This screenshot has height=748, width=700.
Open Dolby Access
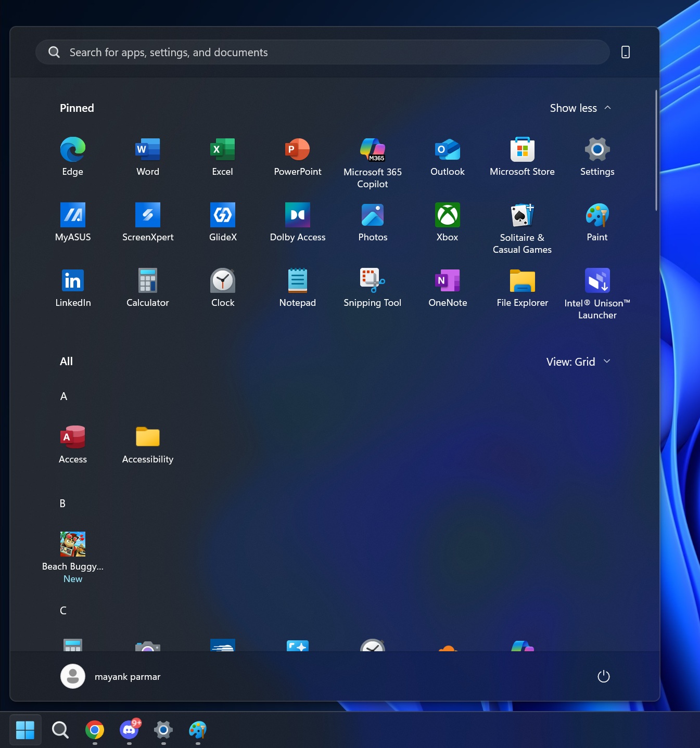298,222
